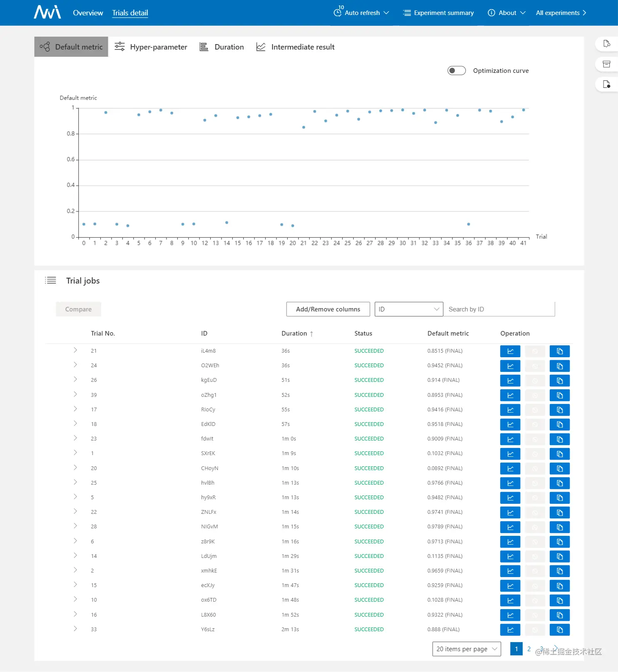Viewport: 618px width, 672px height.
Task: Open chart icon for trial ZNLFx
Action: pos(510,513)
